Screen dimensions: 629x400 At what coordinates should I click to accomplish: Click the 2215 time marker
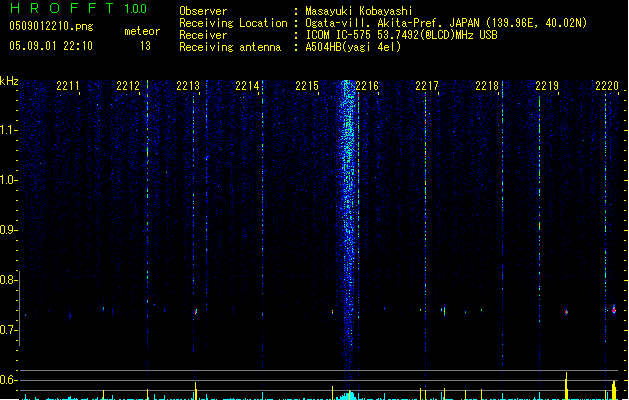pos(307,86)
